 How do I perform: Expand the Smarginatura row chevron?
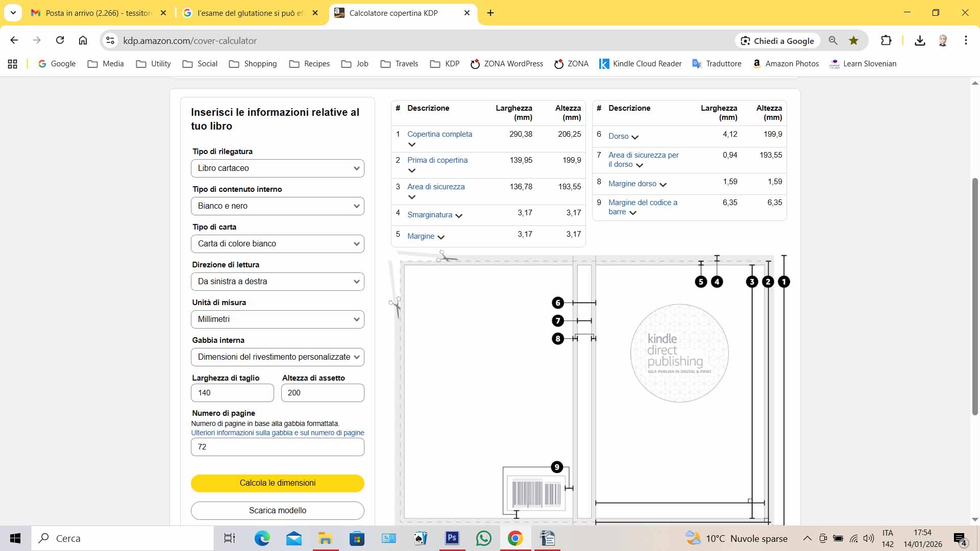click(459, 215)
